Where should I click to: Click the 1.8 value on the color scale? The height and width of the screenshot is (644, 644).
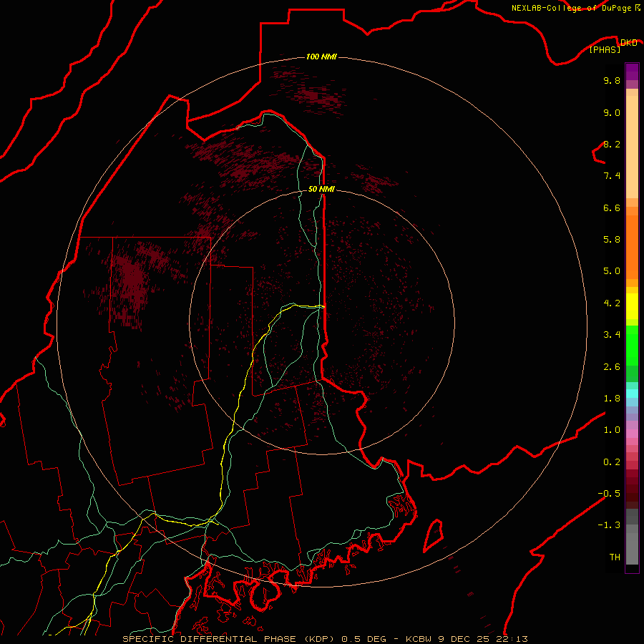pyautogui.click(x=612, y=399)
